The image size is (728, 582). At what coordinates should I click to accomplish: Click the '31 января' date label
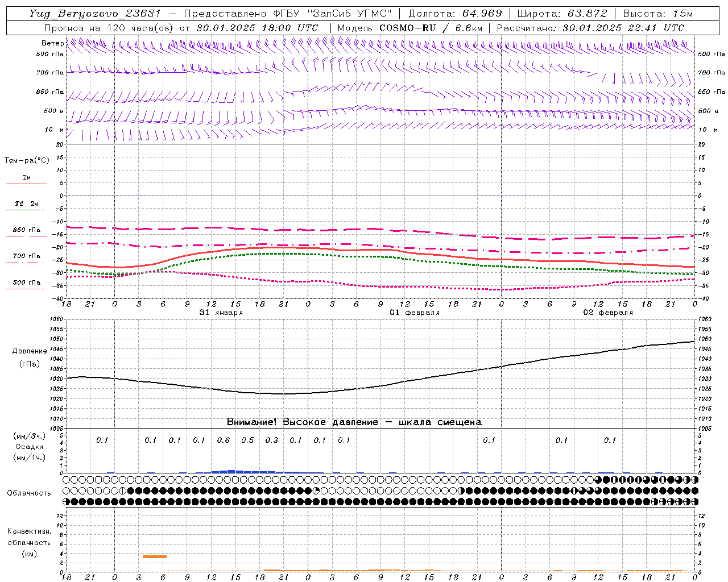(x=221, y=313)
